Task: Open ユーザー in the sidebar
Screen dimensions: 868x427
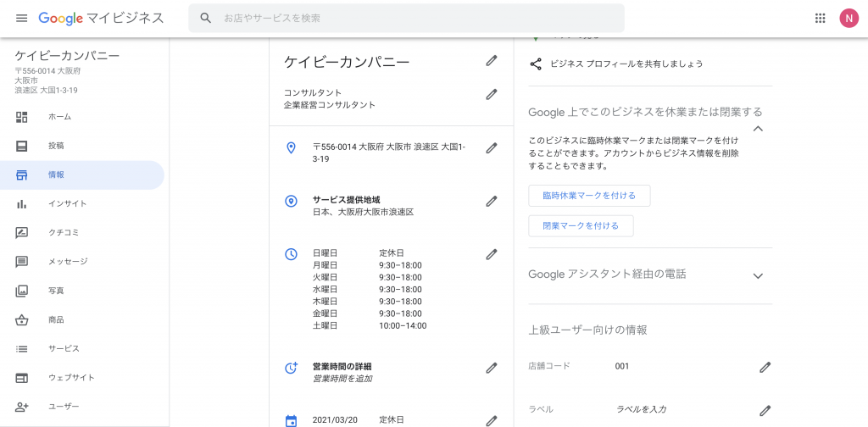Action: pos(82,407)
